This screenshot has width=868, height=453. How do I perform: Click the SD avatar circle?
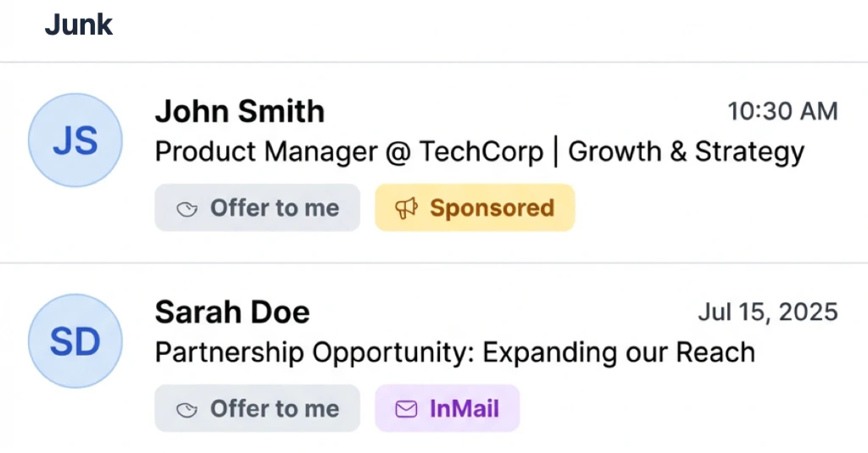point(75,341)
